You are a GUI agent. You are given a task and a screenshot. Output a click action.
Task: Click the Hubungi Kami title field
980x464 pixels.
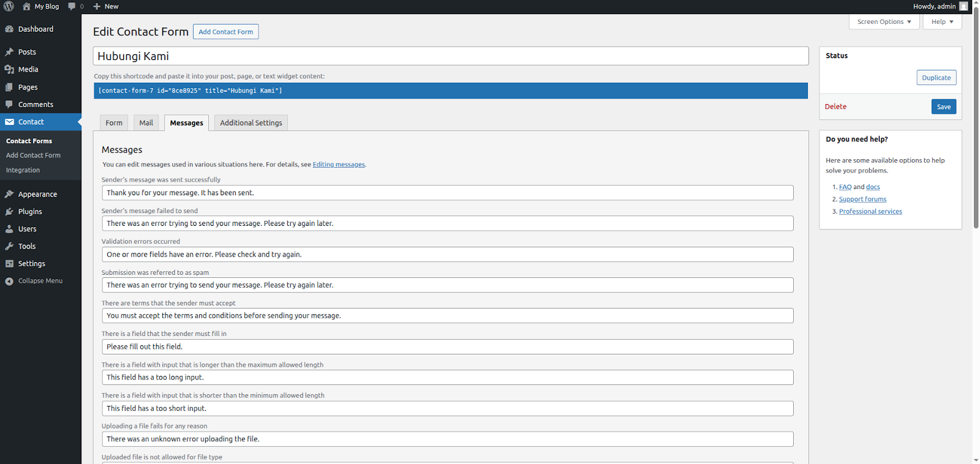(x=450, y=56)
